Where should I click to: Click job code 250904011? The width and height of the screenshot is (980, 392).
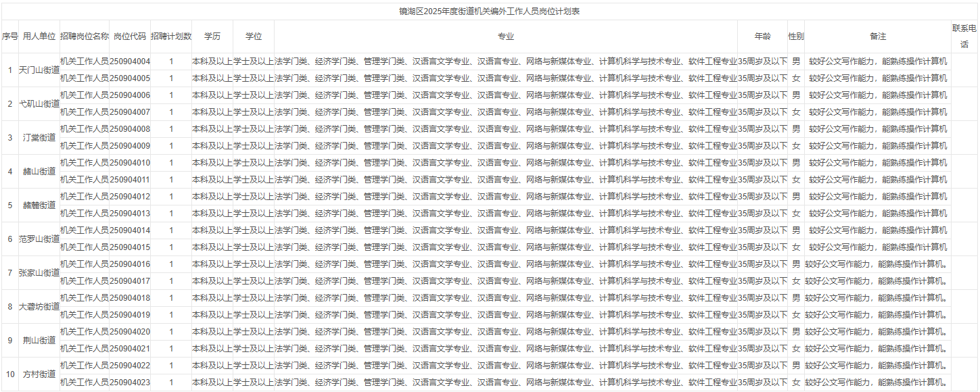(x=130, y=179)
